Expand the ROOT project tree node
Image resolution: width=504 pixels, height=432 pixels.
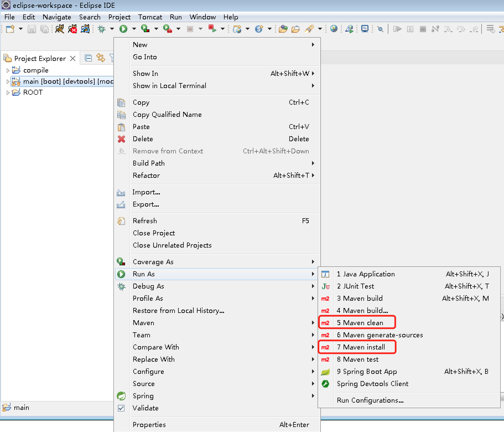8,93
